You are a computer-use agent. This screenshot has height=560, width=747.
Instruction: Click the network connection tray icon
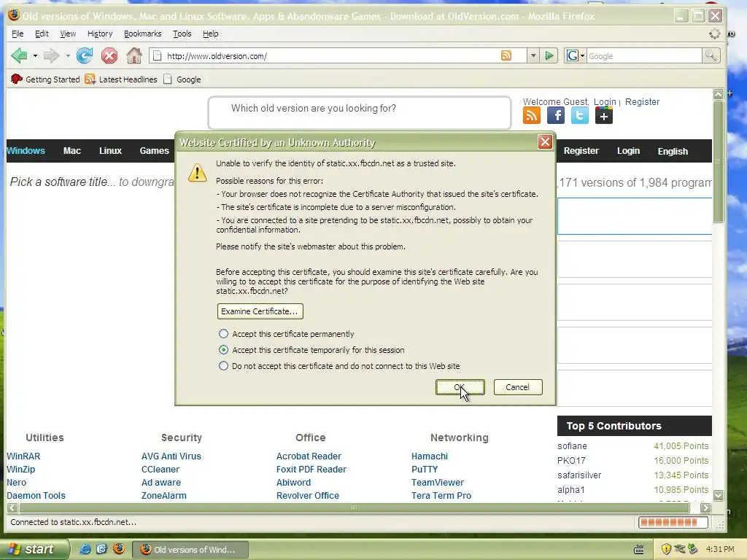[x=680, y=549]
